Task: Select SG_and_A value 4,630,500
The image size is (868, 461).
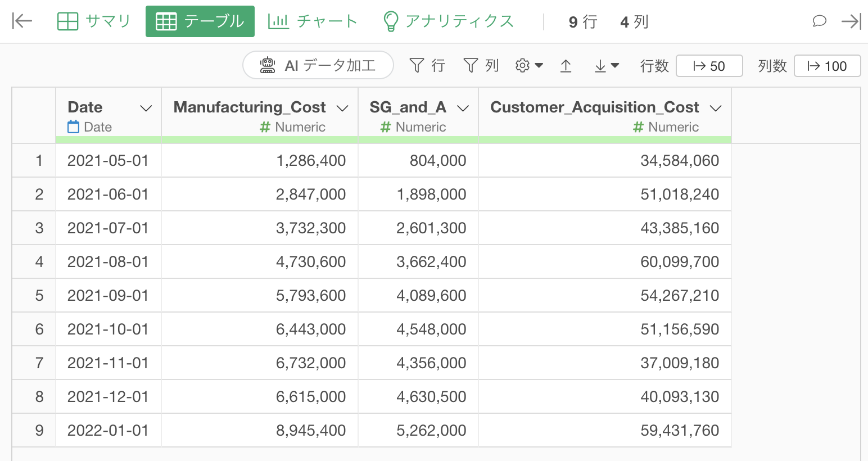Action: 418,397
